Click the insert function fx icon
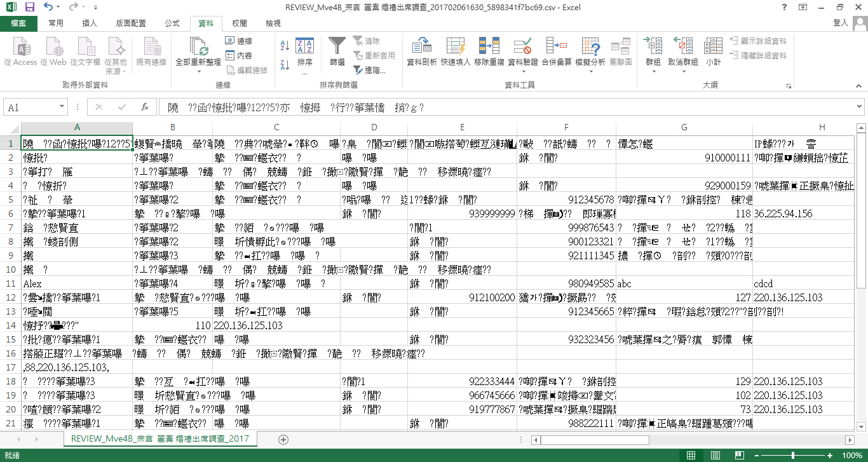The image size is (868, 462). click(x=145, y=107)
